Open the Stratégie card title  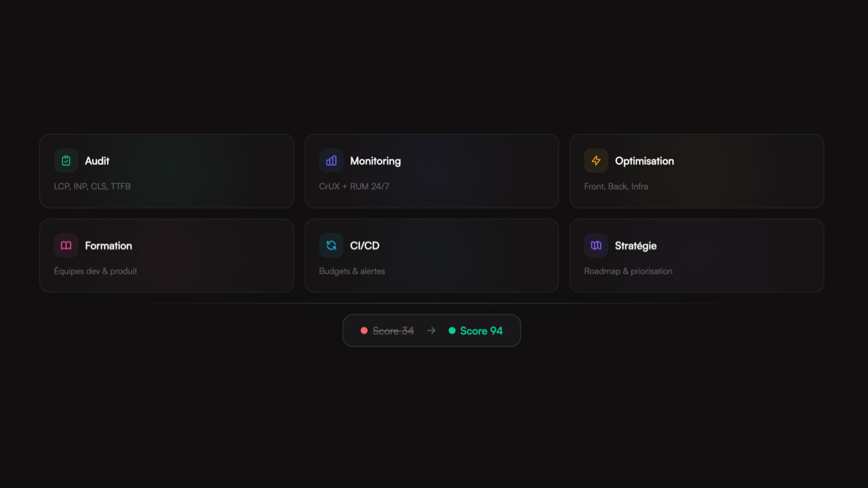(635, 245)
